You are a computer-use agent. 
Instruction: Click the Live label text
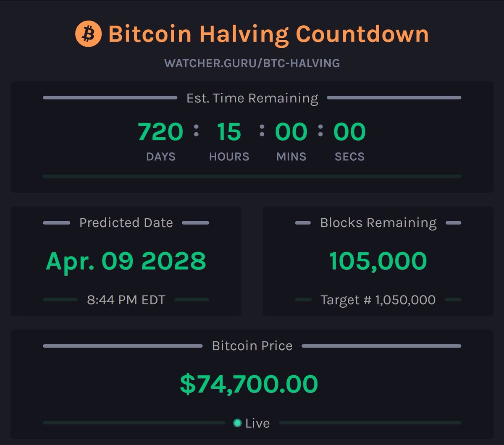point(257,423)
